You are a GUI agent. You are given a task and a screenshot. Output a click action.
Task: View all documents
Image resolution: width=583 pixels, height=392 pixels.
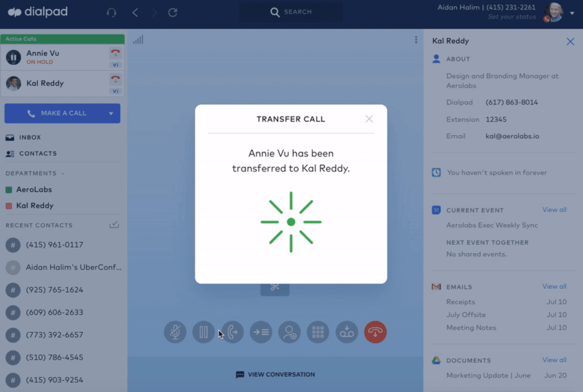tap(554, 360)
